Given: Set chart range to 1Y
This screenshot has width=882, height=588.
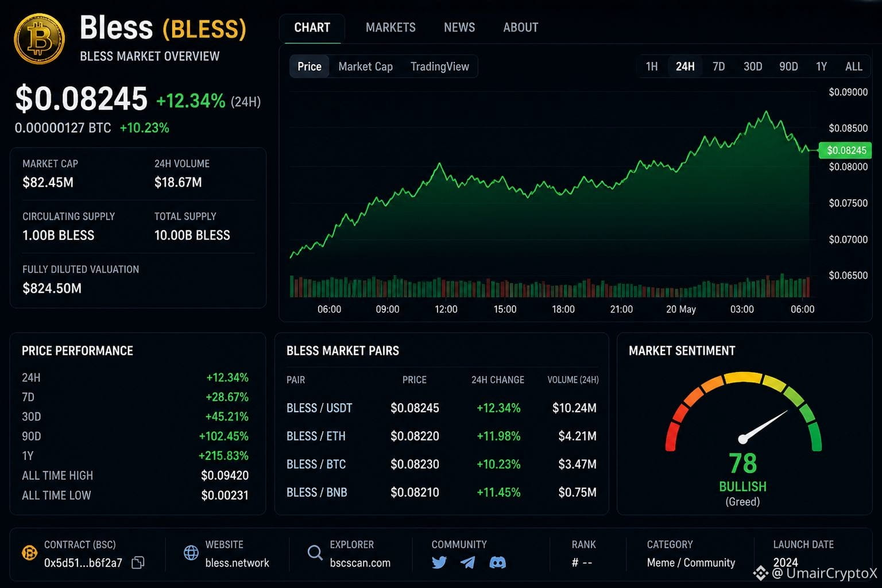Looking at the screenshot, I should point(821,67).
